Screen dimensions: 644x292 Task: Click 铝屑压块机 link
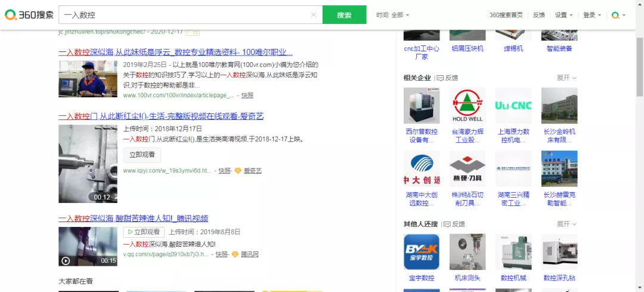[467, 48]
